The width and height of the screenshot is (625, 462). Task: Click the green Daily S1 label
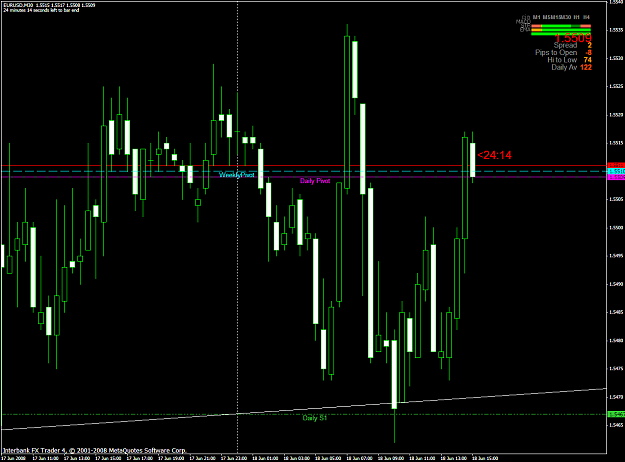[314, 418]
